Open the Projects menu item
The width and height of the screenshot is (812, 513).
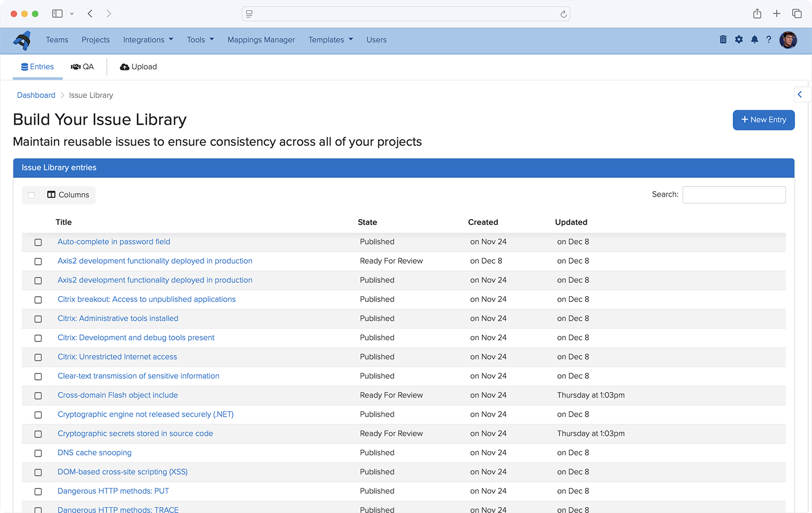coord(95,40)
